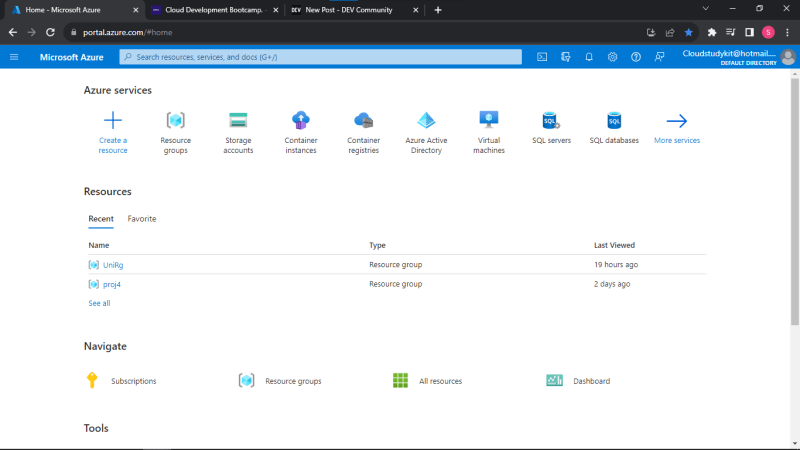Open SQL databases service

[614, 128]
